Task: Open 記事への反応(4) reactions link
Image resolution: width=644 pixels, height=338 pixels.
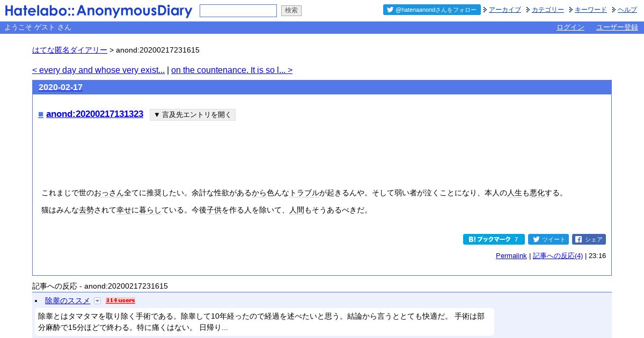Action: click(x=558, y=256)
